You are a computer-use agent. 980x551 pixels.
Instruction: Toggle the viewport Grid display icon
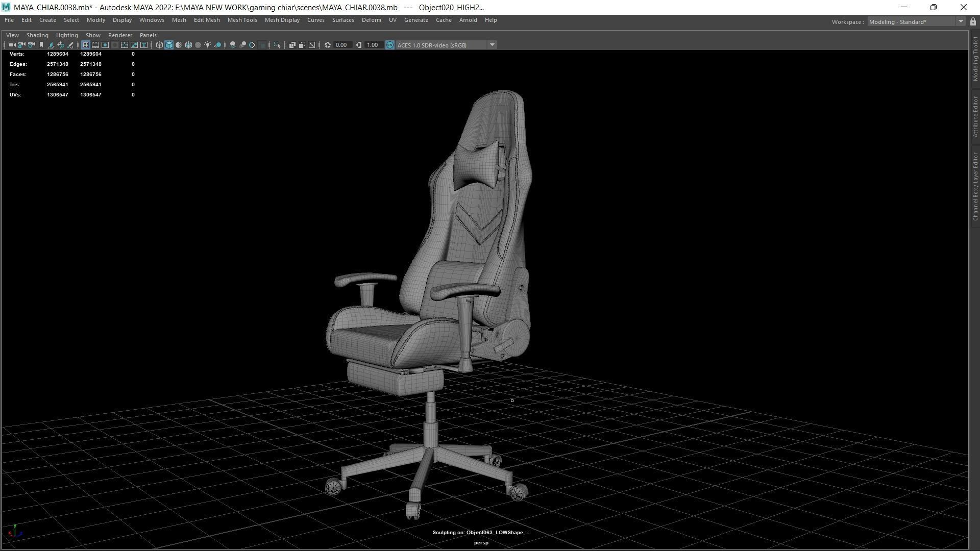(86, 45)
